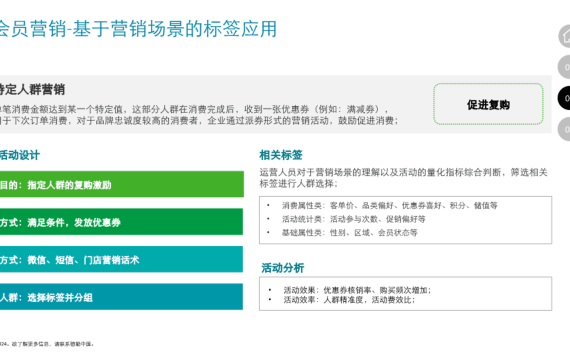Click the 活动设计 heading
The image size is (570, 360).
pyautogui.click(x=20, y=155)
